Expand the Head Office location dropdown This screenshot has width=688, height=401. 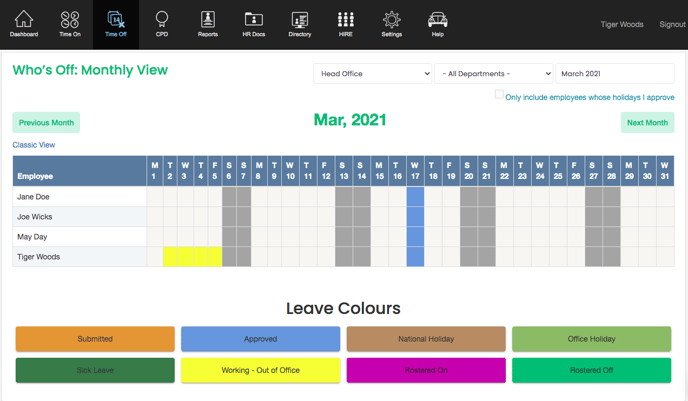click(372, 74)
